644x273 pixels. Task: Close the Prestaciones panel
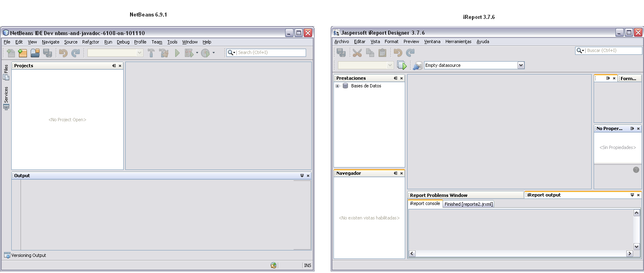[402, 78]
